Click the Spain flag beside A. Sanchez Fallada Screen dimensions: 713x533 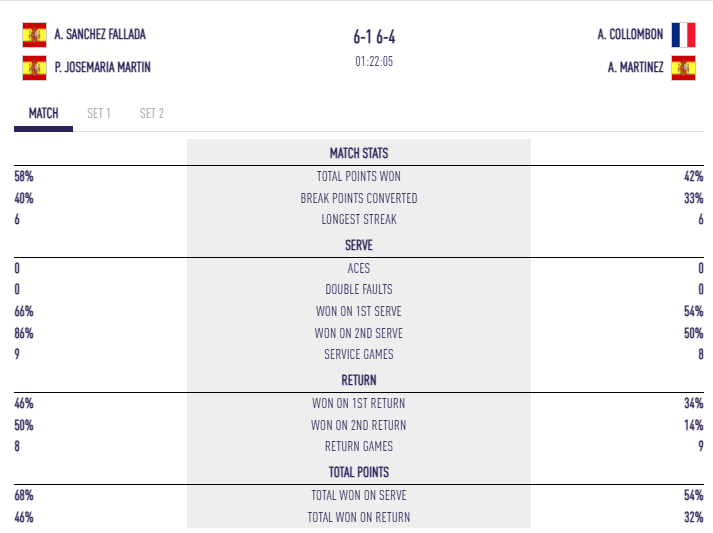(35, 35)
